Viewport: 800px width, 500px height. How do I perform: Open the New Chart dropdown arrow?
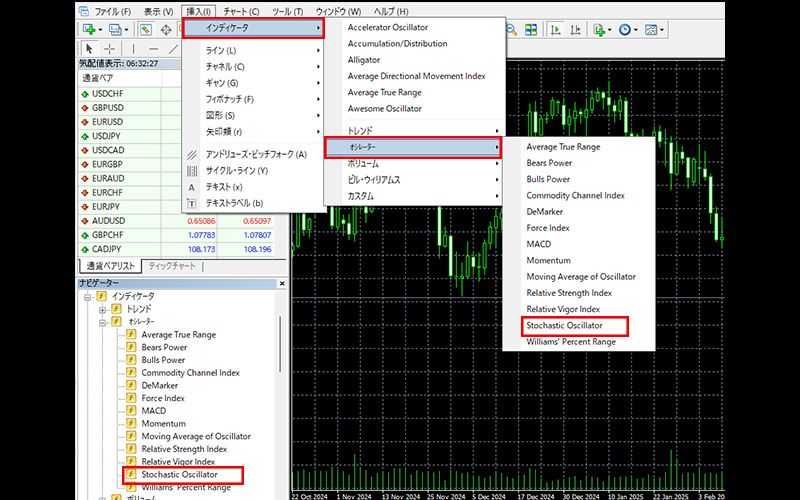[99, 30]
